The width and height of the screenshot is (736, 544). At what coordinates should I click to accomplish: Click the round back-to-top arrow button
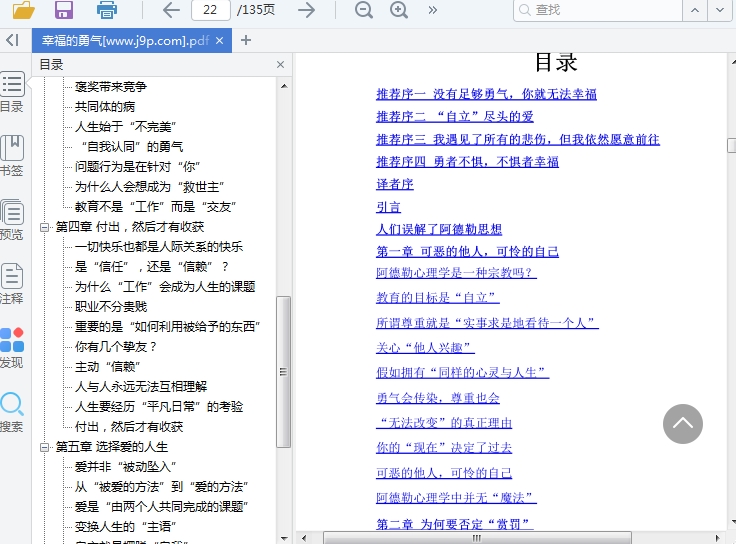pyautogui.click(x=682, y=424)
